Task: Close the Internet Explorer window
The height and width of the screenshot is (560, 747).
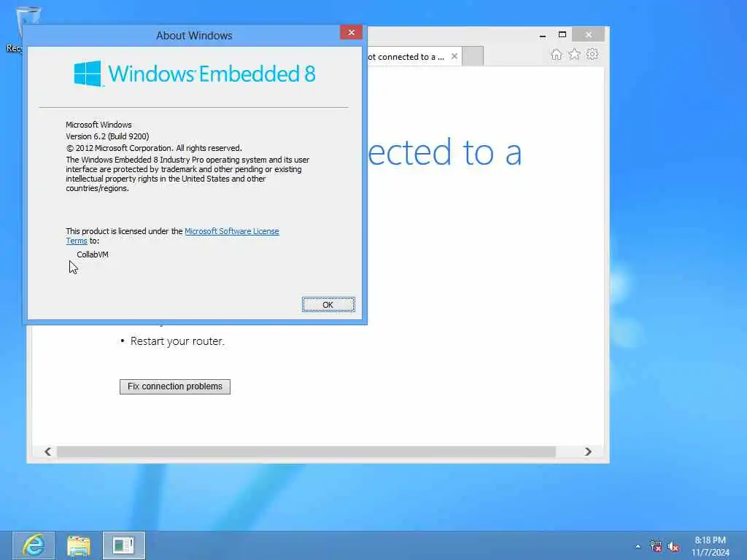Action: click(589, 34)
